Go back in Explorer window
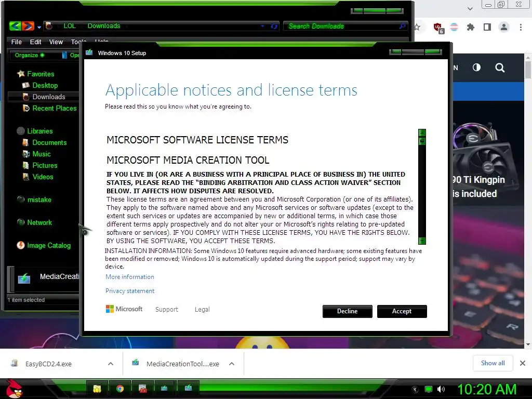The width and height of the screenshot is (532, 399). click(15, 26)
